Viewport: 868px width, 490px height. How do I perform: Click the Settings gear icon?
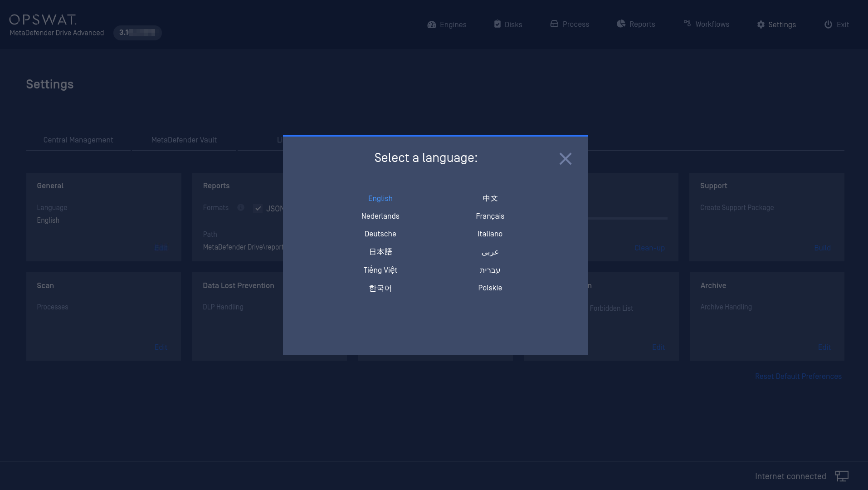point(761,24)
